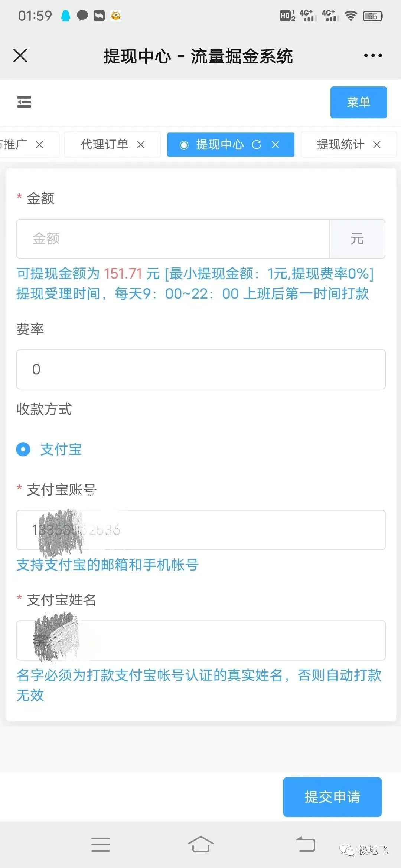Tap the Android back navigation icon
The height and width of the screenshot is (868, 401).
pos(306,845)
